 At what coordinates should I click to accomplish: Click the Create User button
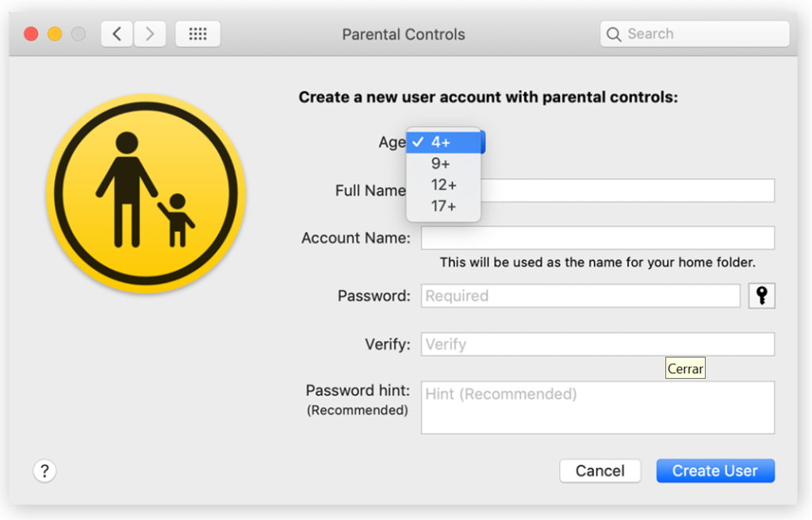(x=714, y=471)
